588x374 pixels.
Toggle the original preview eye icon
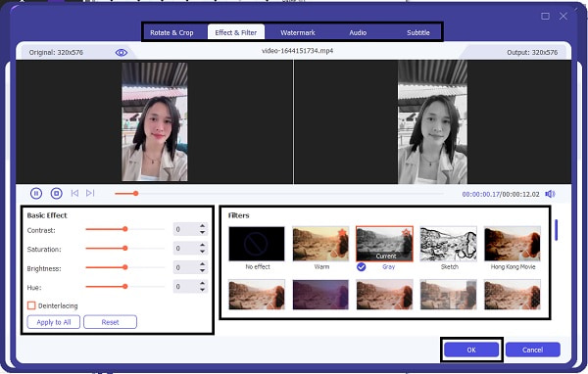click(x=122, y=53)
